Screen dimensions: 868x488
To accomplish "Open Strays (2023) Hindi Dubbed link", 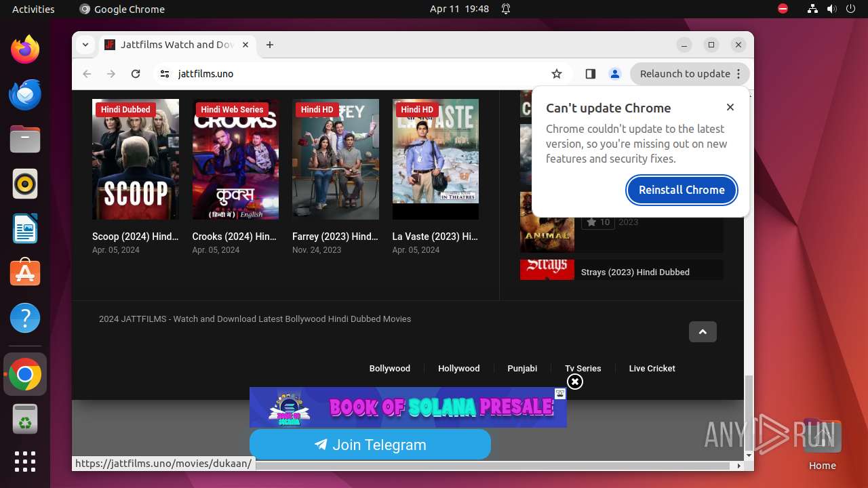I will click(635, 272).
